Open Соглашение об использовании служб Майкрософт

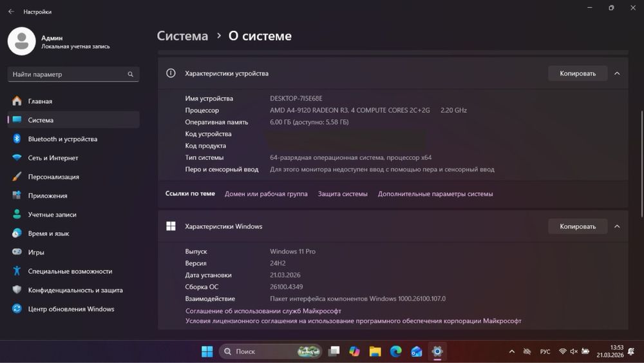click(263, 311)
